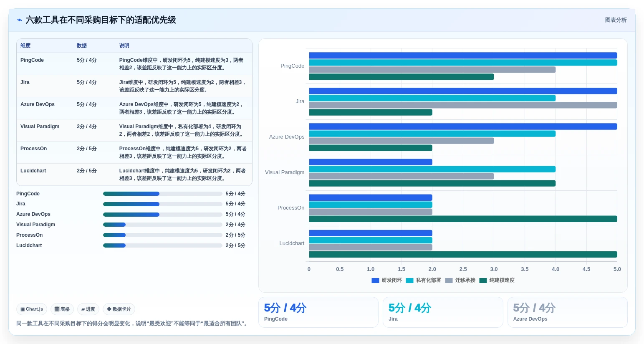This screenshot has height=344, width=644.
Task: Select the Visual Paradigm table row name
Action: click(x=40, y=126)
